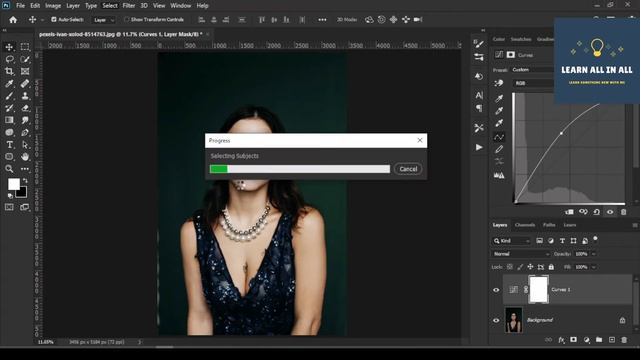The image size is (640, 360).
Task: Open the Opacity slider dropdown arrow
Action: click(594, 254)
